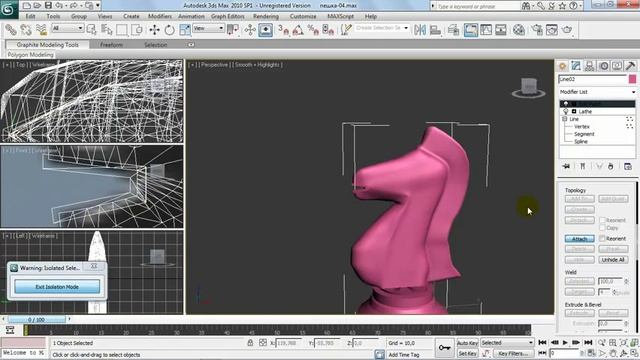The width and height of the screenshot is (640, 360).
Task: Open the MAXScript menu
Action: [x=340, y=16]
